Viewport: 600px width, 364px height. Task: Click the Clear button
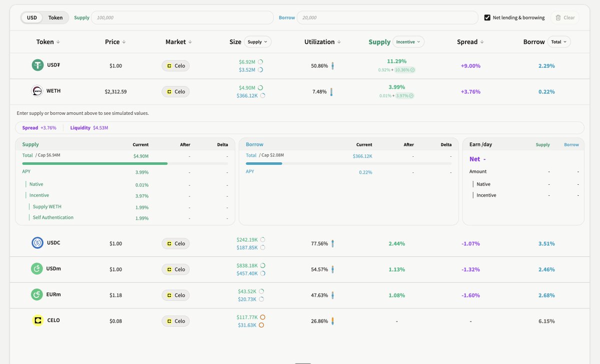[565, 17]
